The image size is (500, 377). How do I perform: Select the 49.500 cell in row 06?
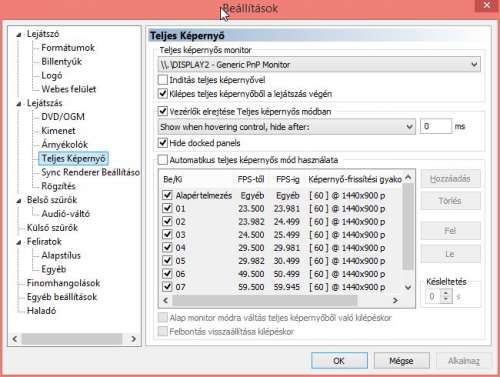coord(251,274)
